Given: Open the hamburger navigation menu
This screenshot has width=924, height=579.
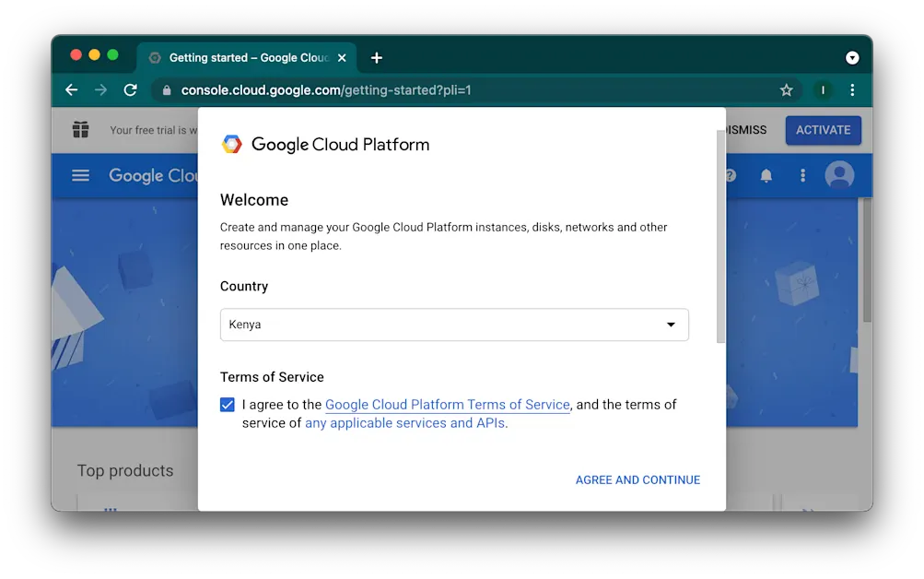Looking at the screenshot, I should (x=81, y=176).
